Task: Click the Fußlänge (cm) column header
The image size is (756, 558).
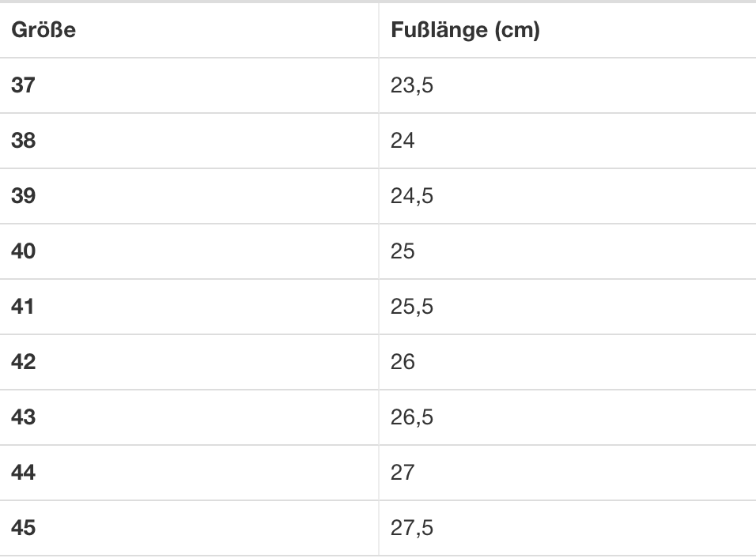Action: pos(465,31)
